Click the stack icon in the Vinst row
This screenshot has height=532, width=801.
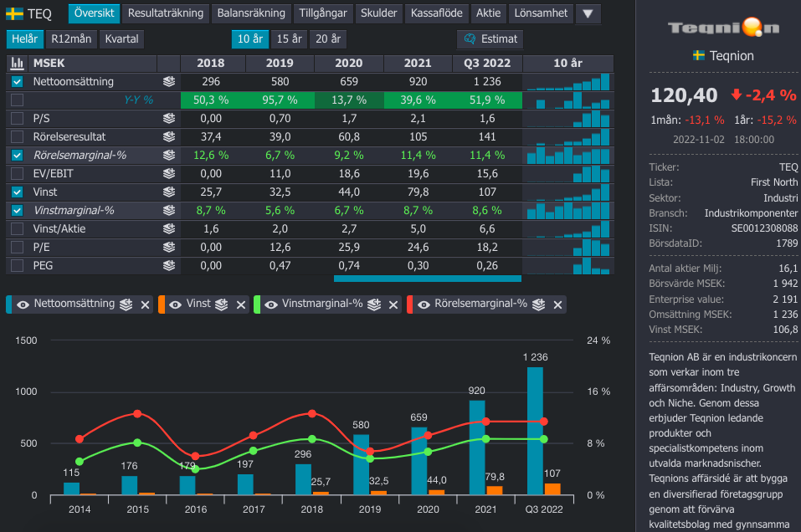(169, 192)
